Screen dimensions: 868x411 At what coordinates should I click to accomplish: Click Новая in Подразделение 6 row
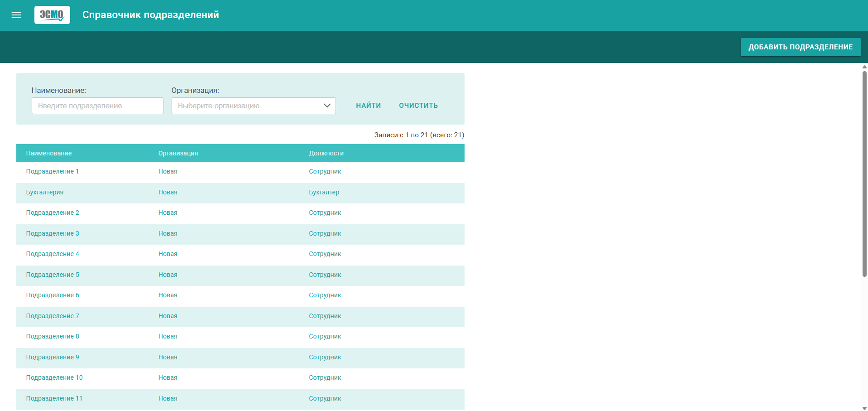point(168,295)
